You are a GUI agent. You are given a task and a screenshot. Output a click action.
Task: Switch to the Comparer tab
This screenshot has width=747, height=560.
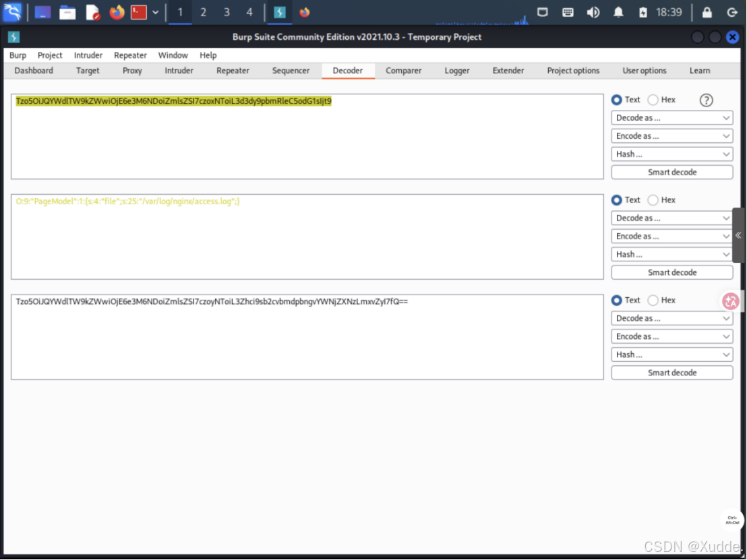[404, 71]
